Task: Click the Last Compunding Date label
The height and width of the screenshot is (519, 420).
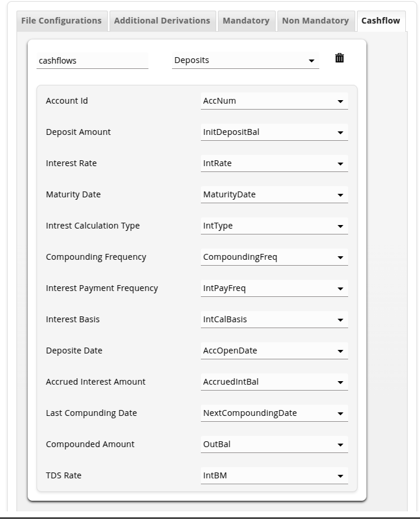Action: [x=91, y=413]
